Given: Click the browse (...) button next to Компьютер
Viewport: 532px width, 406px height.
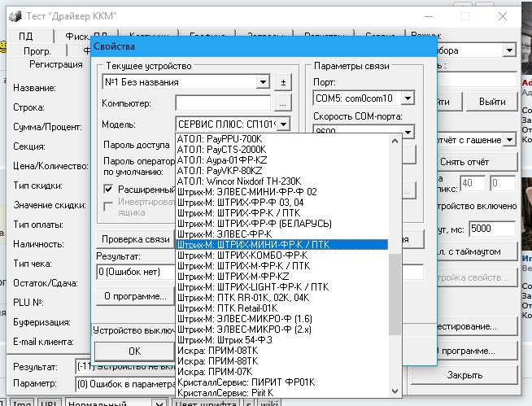Looking at the screenshot, I should pyautogui.click(x=282, y=103).
